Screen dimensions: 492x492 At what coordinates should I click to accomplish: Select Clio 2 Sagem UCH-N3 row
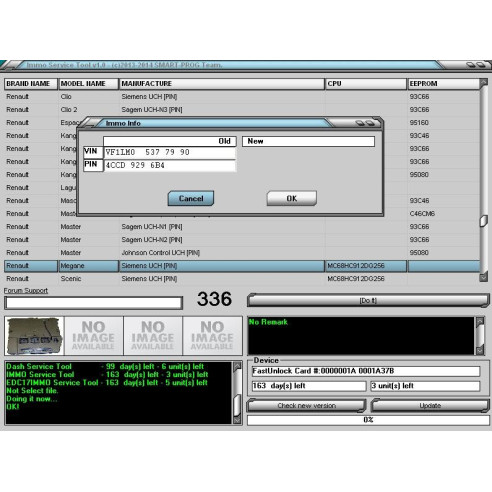(x=242, y=110)
